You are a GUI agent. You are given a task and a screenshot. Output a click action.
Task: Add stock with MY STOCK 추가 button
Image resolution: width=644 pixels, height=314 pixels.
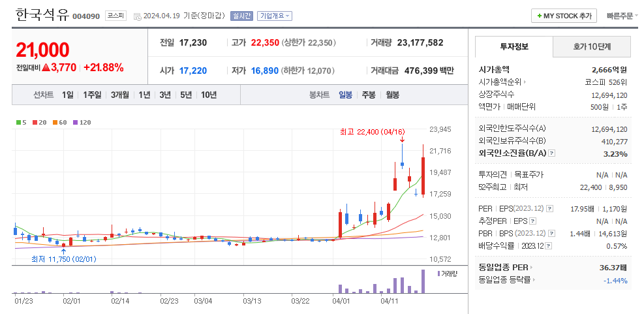click(564, 16)
